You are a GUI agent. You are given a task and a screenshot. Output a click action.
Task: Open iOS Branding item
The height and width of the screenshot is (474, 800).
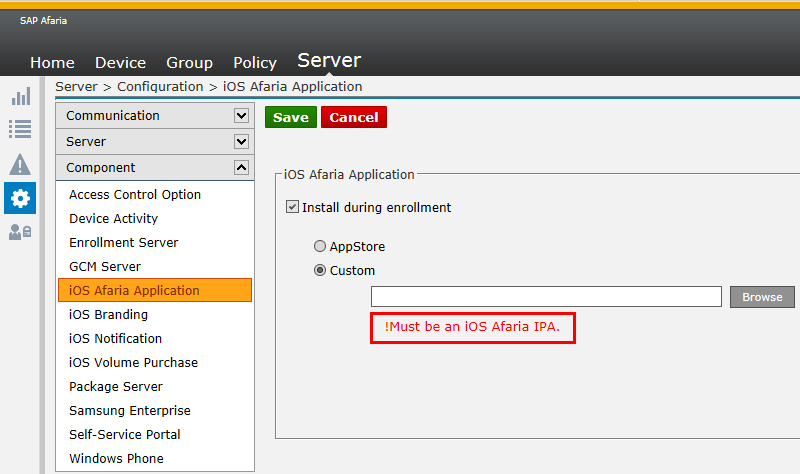(108, 314)
